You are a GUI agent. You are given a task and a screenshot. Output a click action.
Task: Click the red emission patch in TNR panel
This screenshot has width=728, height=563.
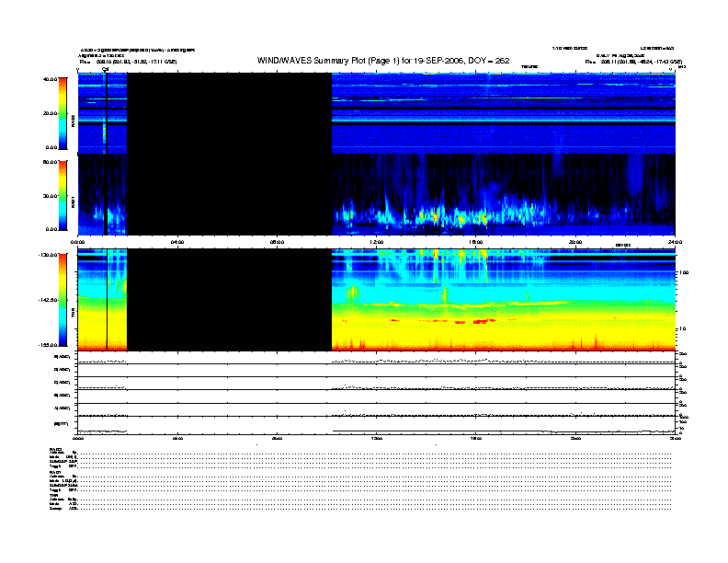483,320
